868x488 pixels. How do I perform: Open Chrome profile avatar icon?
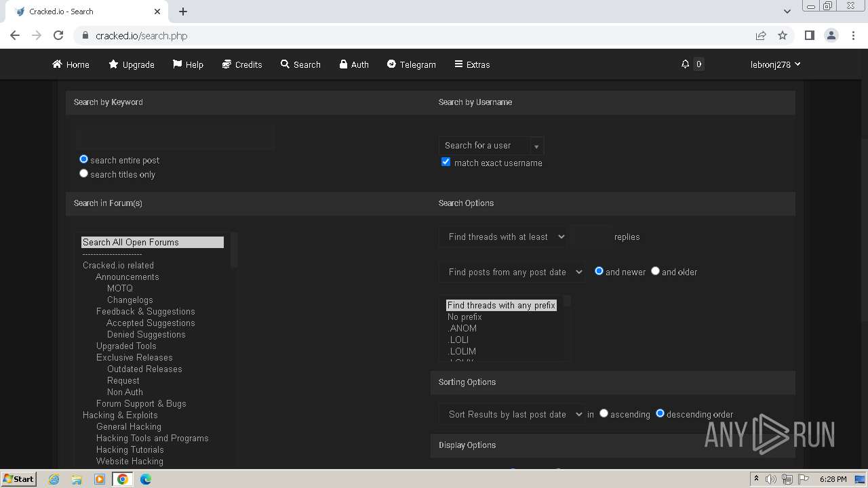[831, 35]
